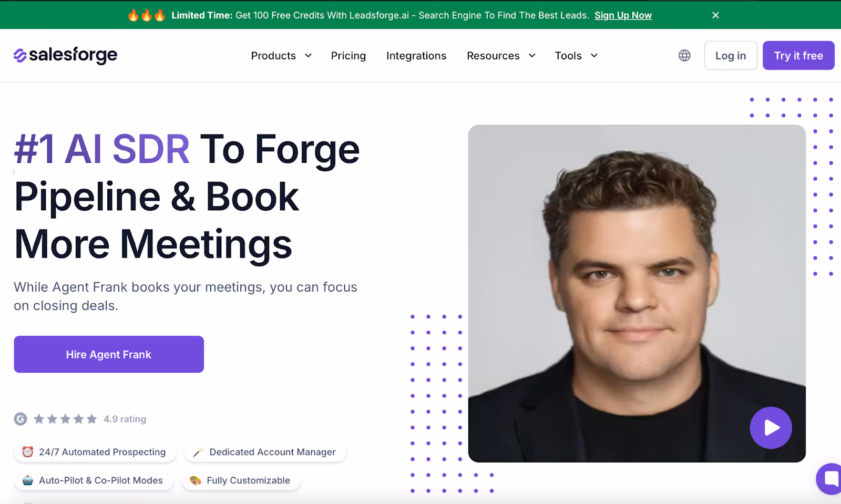Expand the Tools dropdown menu

[x=576, y=56]
